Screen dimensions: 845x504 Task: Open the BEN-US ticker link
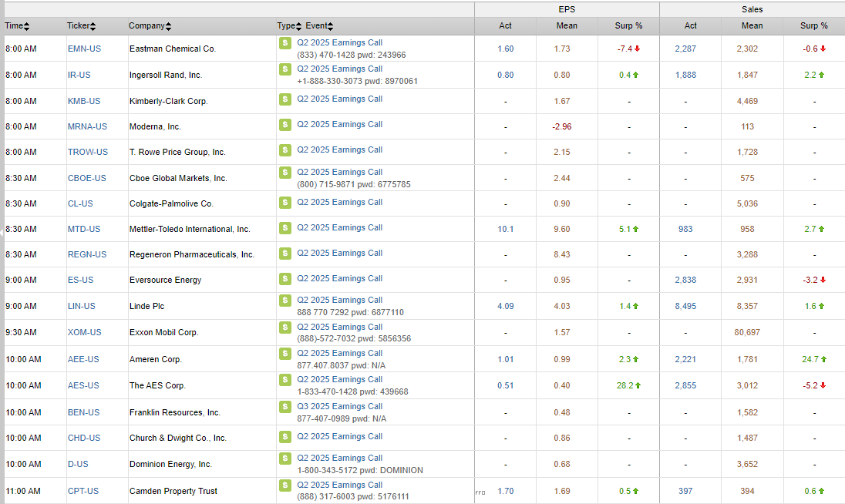click(x=83, y=412)
